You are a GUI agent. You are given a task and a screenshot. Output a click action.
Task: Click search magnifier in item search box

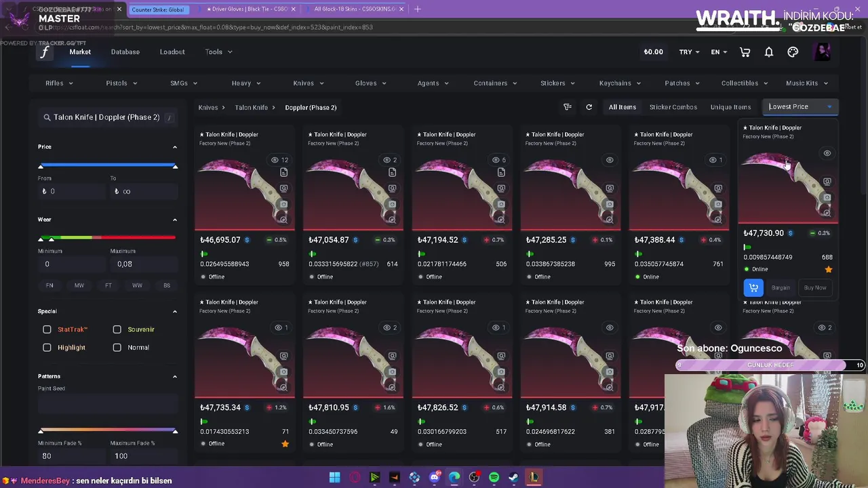(x=47, y=117)
